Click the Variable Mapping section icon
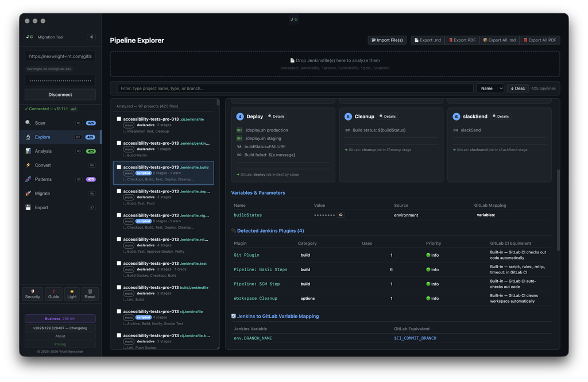Image resolution: width=588 pixels, height=382 pixels. coord(234,317)
